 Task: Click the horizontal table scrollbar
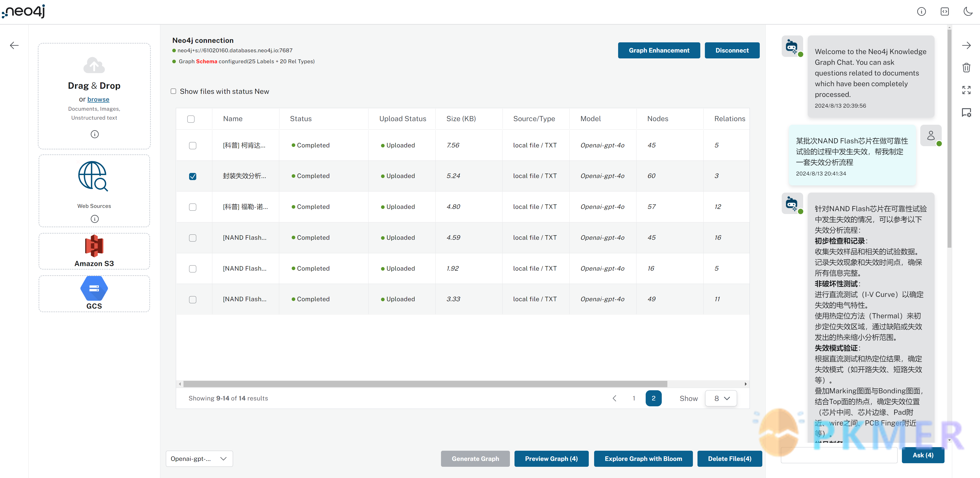click(425, 384)
